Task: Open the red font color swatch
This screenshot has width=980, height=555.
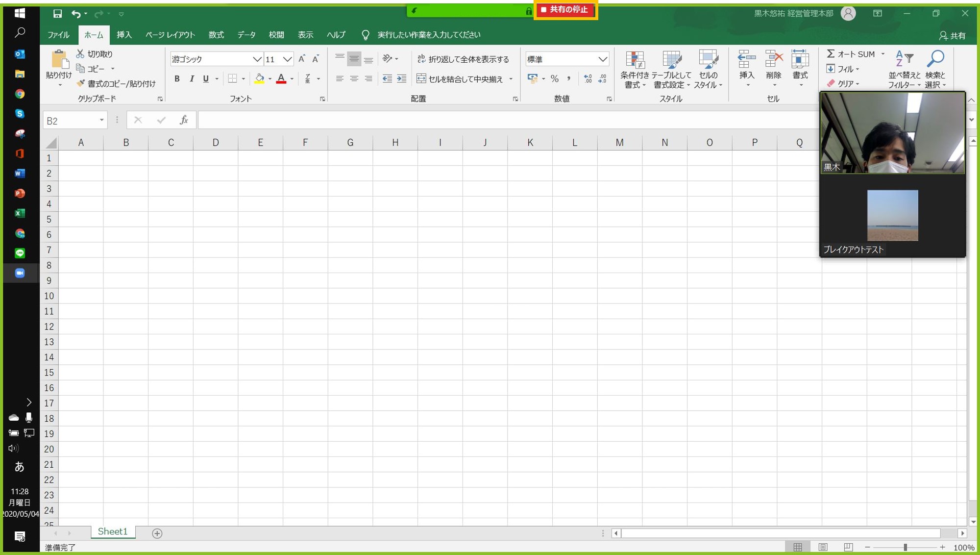Action: point(281,78)
